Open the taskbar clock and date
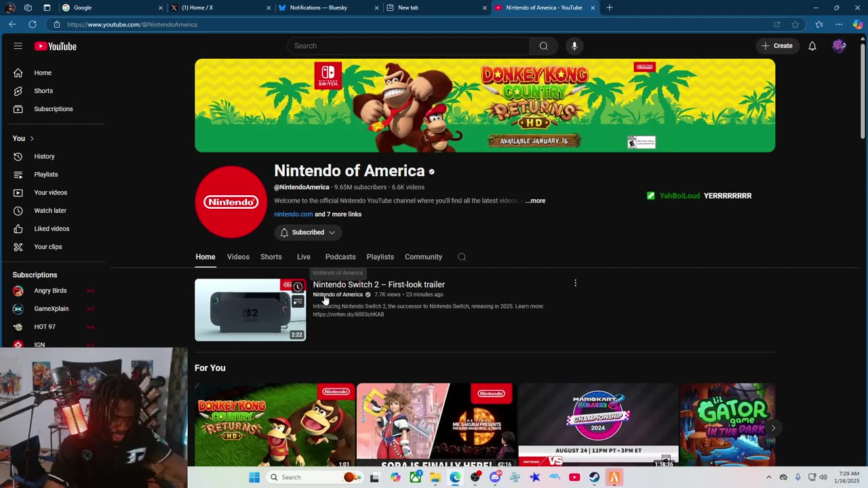This screenshot has width=868, height=488. (848, 477)
